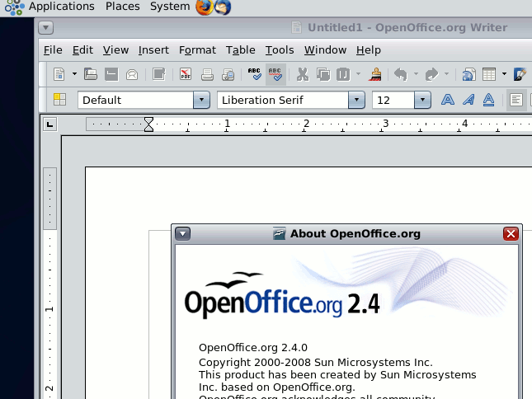Open the Applications menu
Image resolution: width=532 pixels, height=399 pixels.
61,6
